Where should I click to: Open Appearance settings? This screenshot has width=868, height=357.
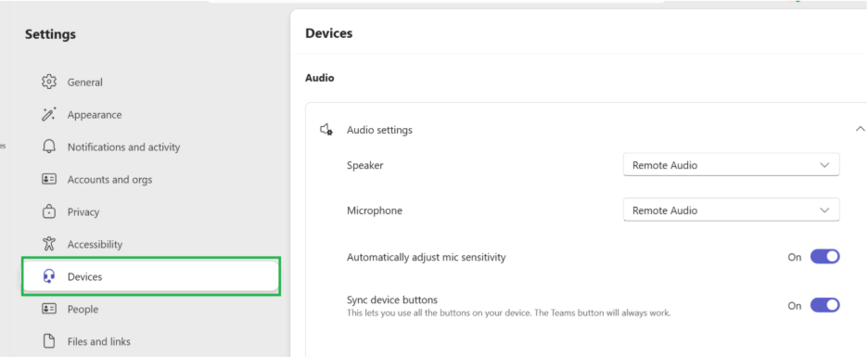[x=150, y=115]
